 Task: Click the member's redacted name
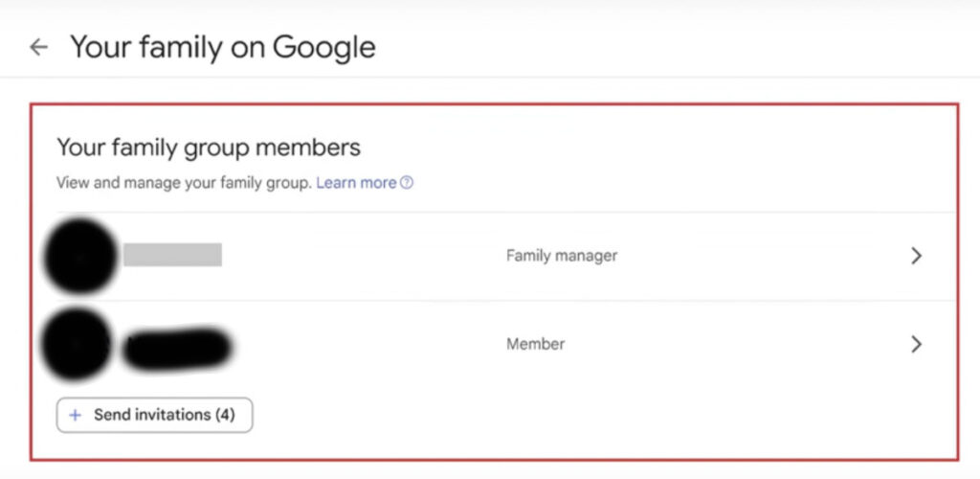coord(177,349)
